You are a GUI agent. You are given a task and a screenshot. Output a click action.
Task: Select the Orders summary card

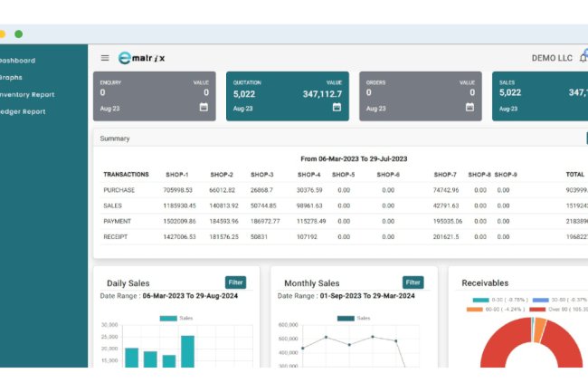421,96
